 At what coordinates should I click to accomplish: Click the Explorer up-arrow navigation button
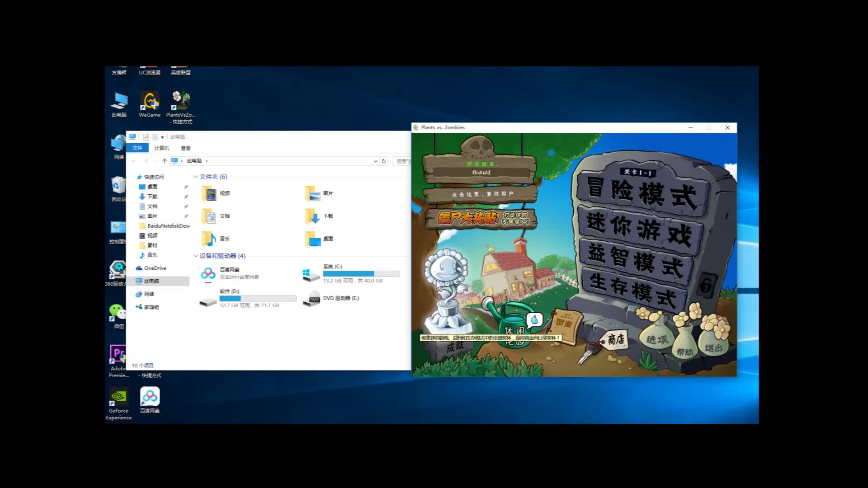tap(165, 161)
